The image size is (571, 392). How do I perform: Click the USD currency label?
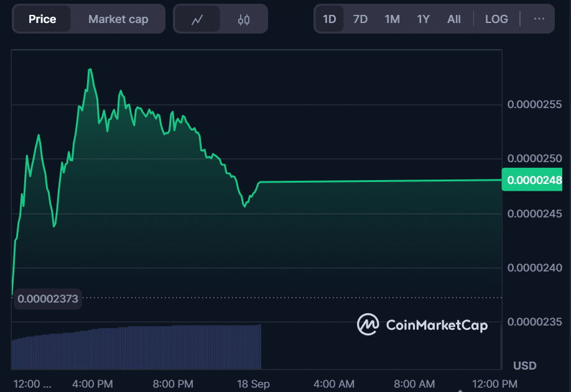[x=524, y=365]
